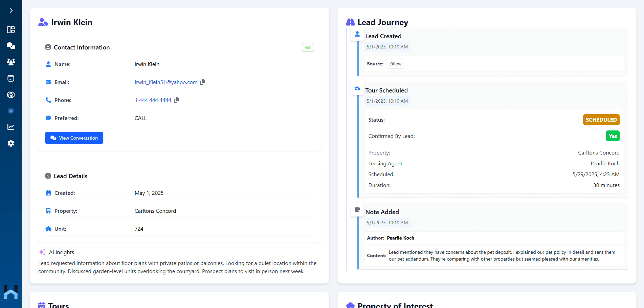Screen dimensions: 644x308
Task: Toggle the SCHEDULED status badge
Action: 601,120
